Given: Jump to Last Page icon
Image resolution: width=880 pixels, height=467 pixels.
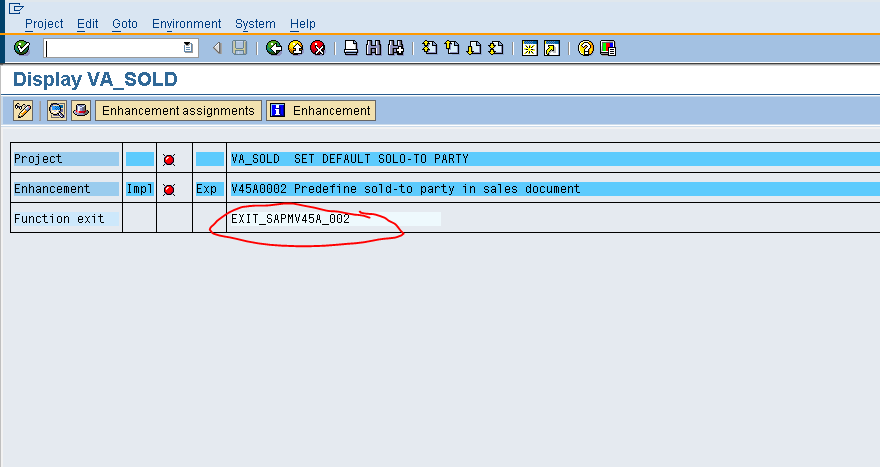Looking at the screenshot, I should [496, 48].
